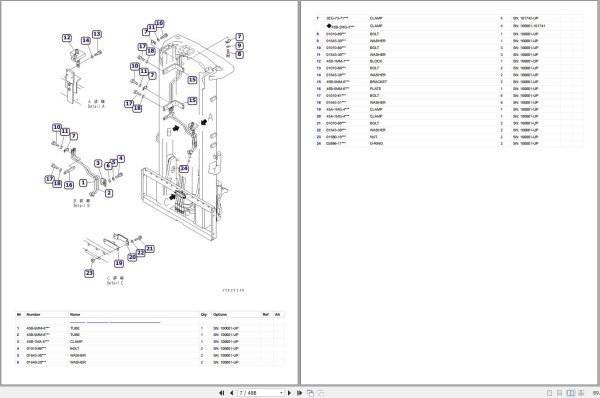Select the PLATE name in row 16
The image size is (600, 398).
click(375, 89)
